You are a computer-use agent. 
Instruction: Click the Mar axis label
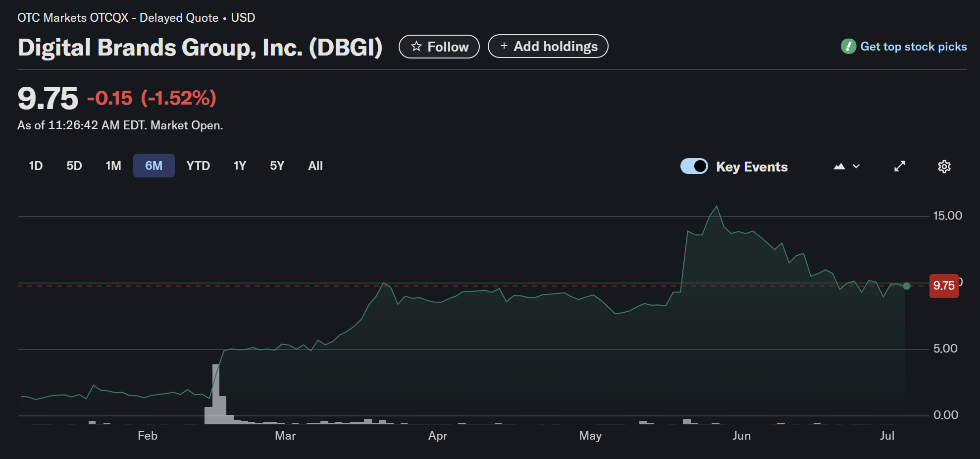pyautogui.click(x=285, y=436)
